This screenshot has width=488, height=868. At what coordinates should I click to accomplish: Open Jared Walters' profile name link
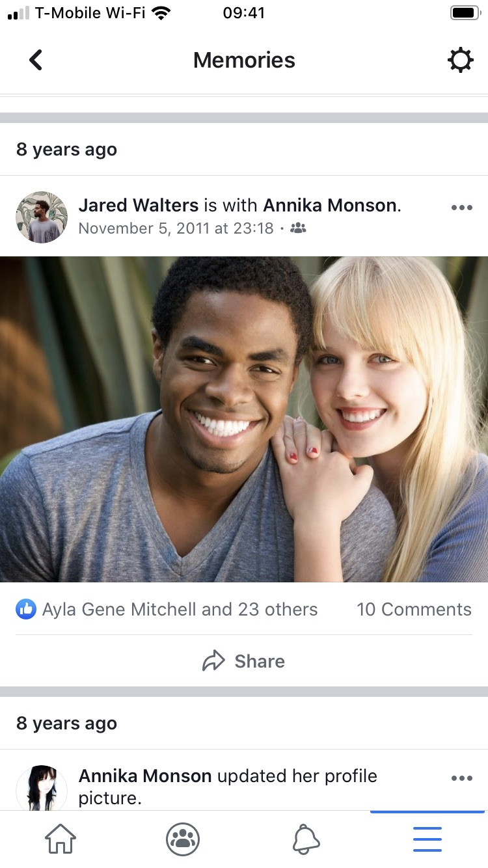138,206
